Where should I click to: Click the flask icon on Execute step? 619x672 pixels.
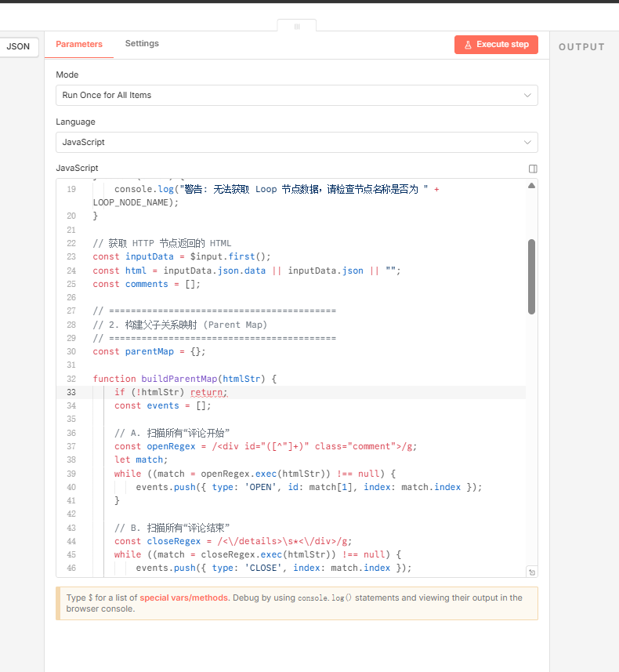467,45
